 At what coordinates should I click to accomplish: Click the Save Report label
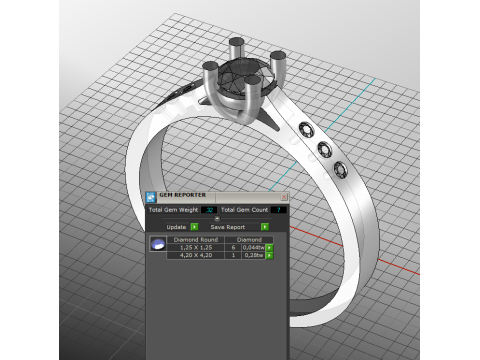tap(228, 227)
